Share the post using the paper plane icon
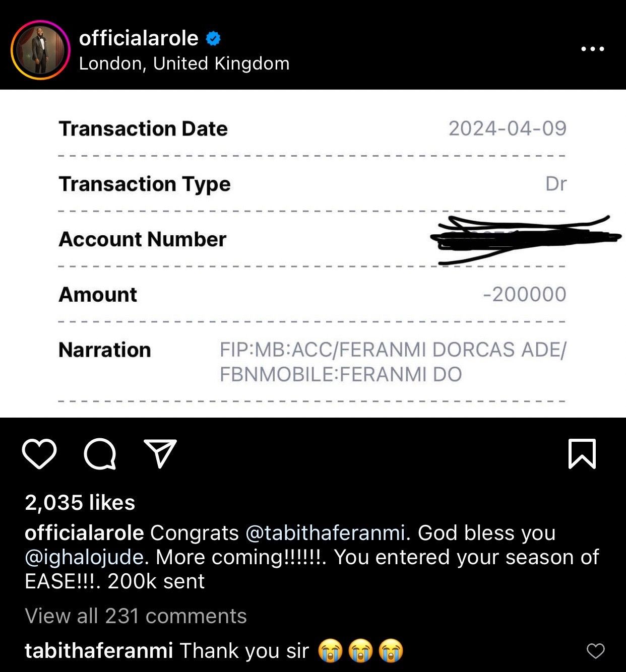This screenshot has width=626, height=672. (160, 453)
